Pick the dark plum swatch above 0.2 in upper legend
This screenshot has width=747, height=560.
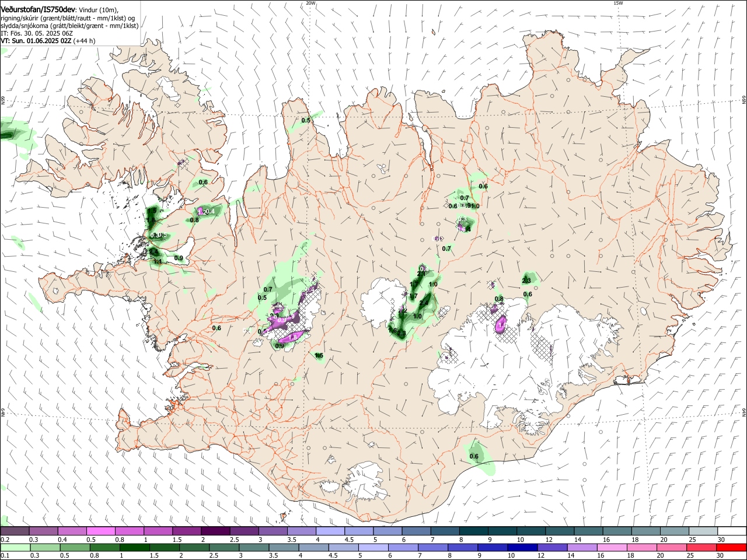[15, 531]
